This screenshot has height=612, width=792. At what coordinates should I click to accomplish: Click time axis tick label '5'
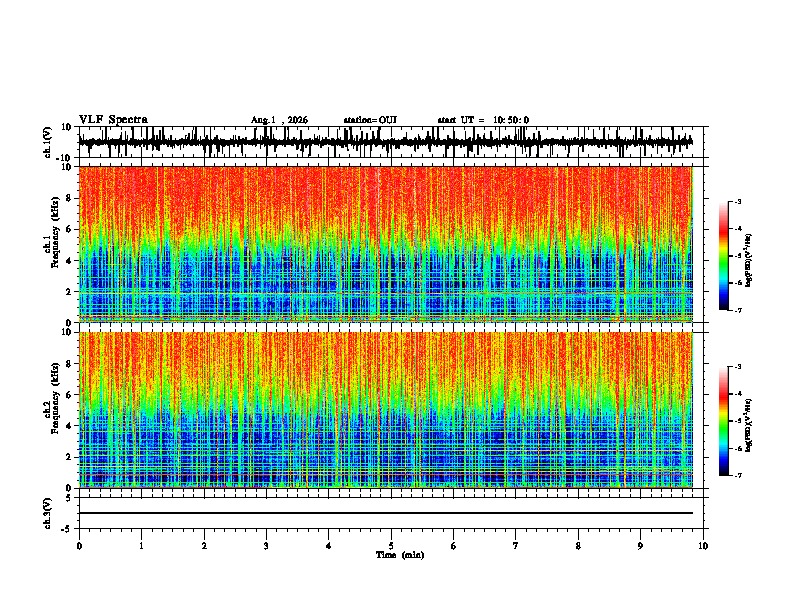391,546
